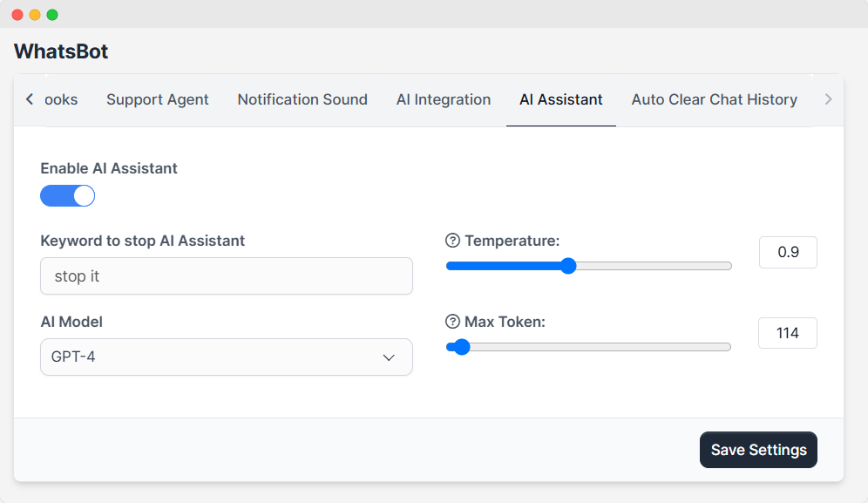Click the AI Model dropdown chevron arrow

click(x=389, y=357)
